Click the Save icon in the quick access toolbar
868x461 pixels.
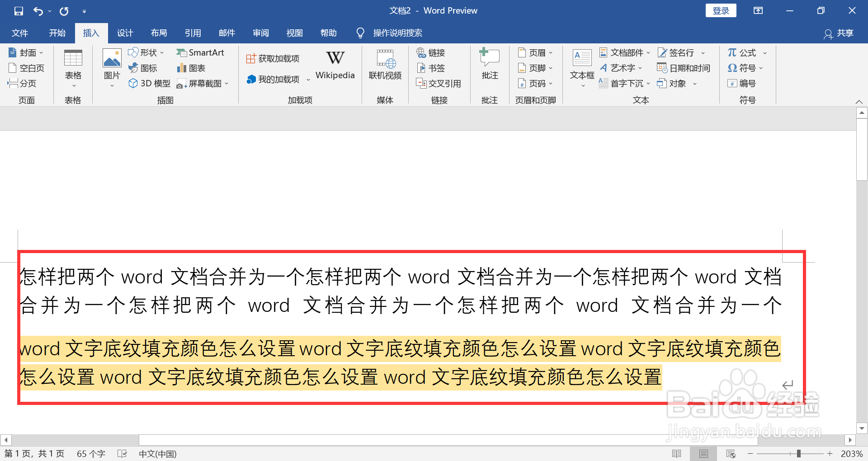[x=19, y=11]
